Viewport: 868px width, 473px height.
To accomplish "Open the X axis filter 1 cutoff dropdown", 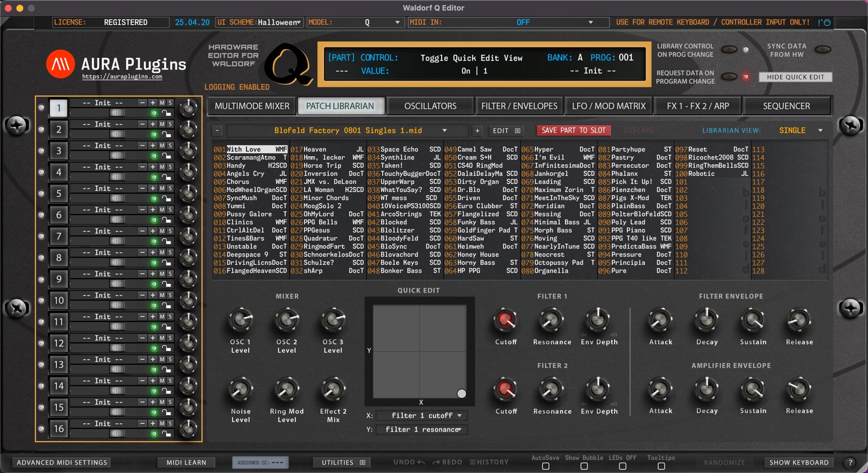I will 421,416.
